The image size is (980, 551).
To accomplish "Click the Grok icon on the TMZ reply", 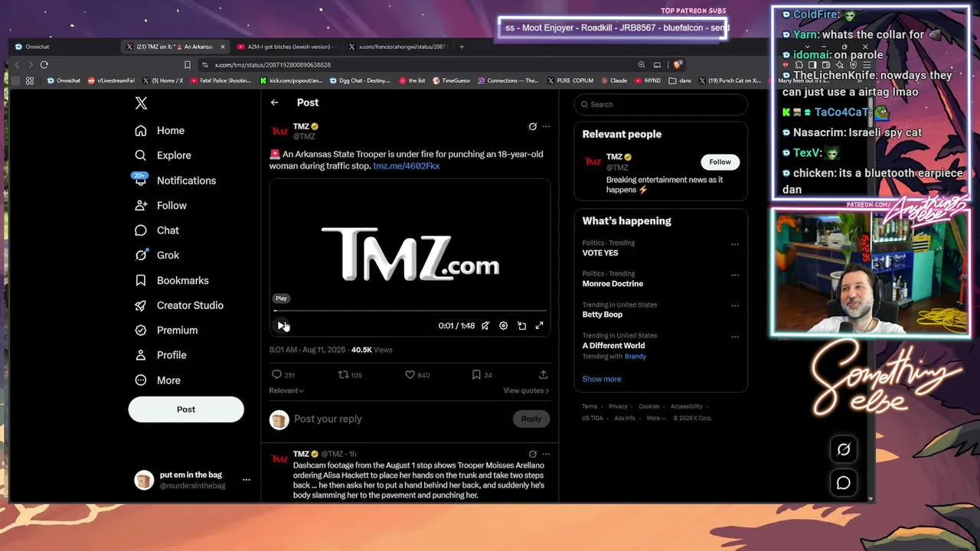I will [533, 454].
